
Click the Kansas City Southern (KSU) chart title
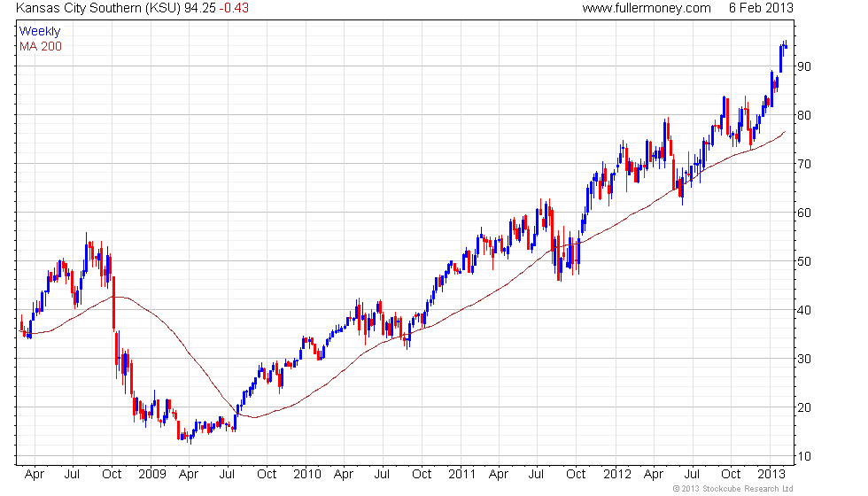(x=98, y=8)
